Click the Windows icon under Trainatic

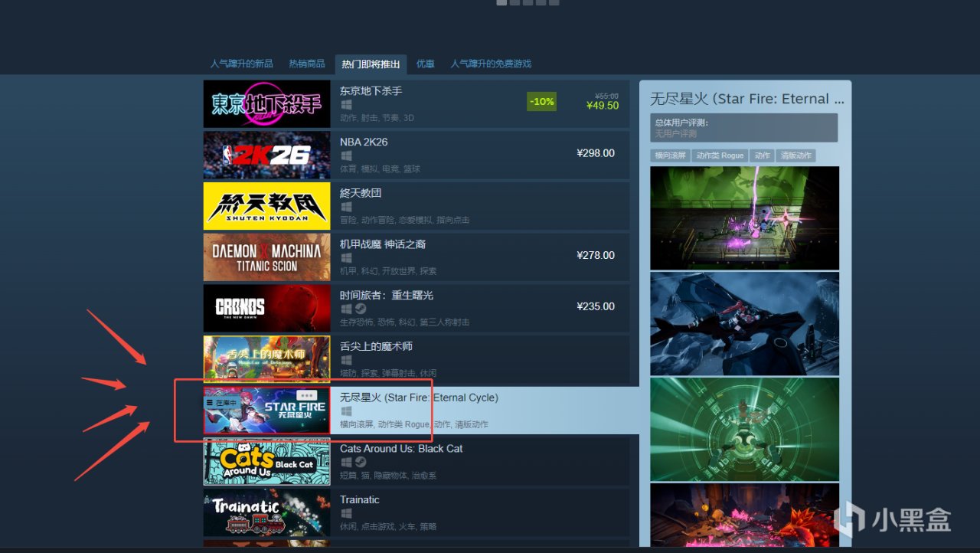pos(346,513)
